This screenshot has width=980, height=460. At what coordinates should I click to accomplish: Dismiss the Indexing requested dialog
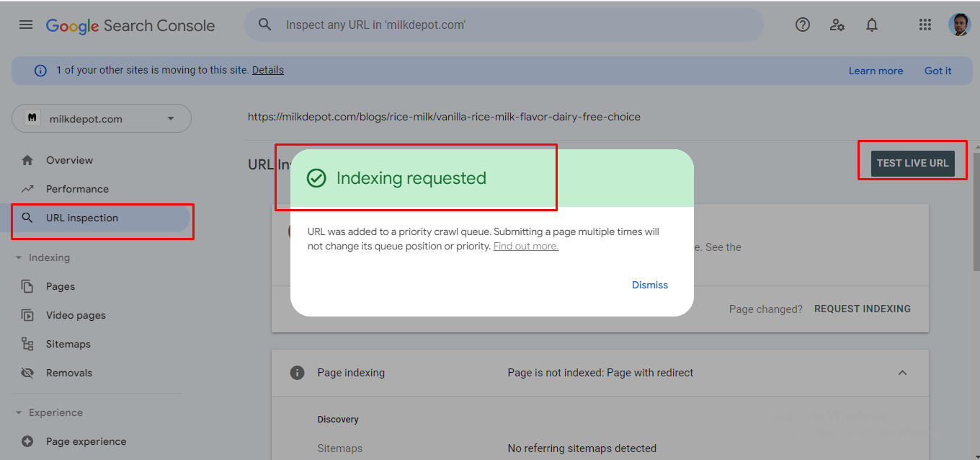tap(650, 285)
